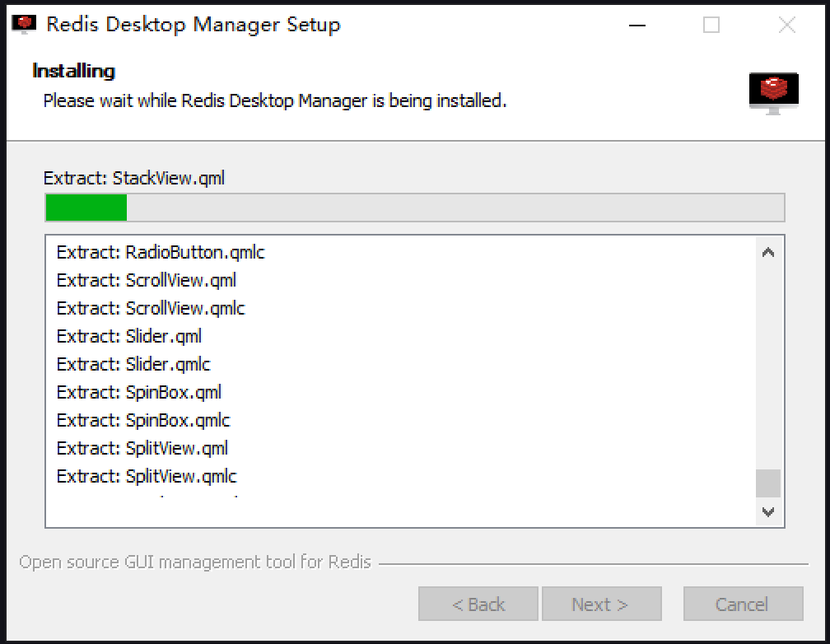Screen dimensions: 830x644
Task: Select the 'Extract: SpinBox.qmlc' log entry
Action: pos(143,420)
